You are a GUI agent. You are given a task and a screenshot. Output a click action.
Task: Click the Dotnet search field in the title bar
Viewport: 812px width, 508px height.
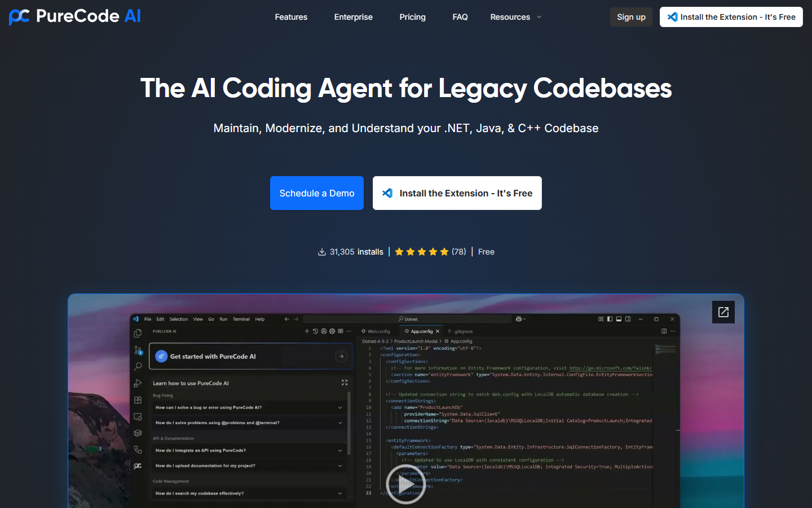[x=408, y=319]
